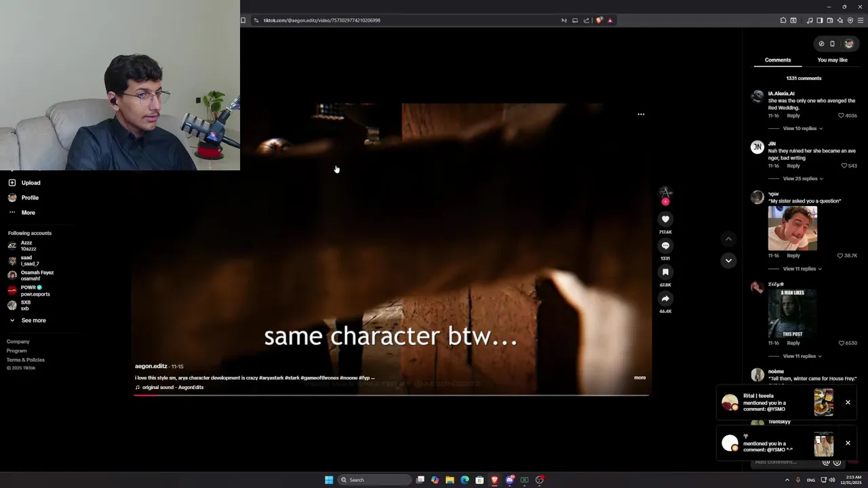Click the bookmark icon in address bar
Screen dimensions: 868x488
(243, 20)
